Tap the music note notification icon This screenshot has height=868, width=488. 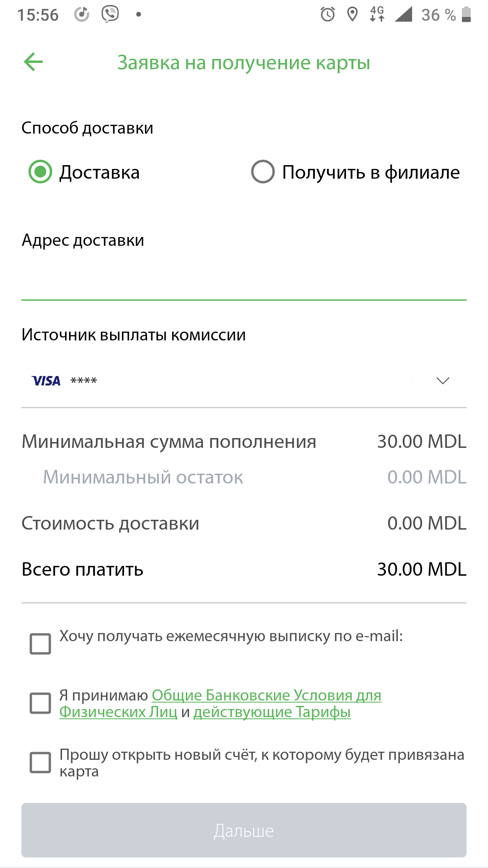pos(82,15)
